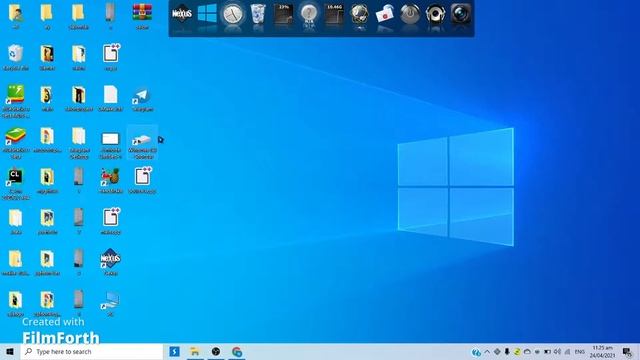Image resolution: width=640 pixels, height=360 pixels.
Task: Click the Nexus logo in the dock
Action: click(x=182, y=14)
